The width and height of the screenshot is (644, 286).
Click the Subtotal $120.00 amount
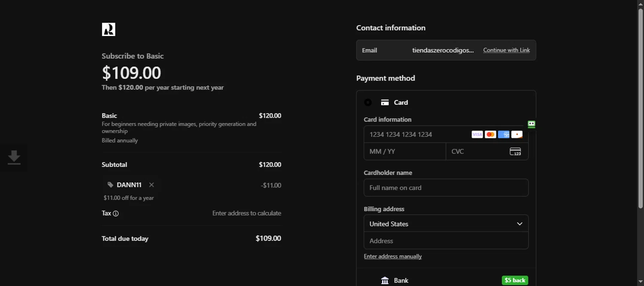pyautogui.click(x=270, y=165)
